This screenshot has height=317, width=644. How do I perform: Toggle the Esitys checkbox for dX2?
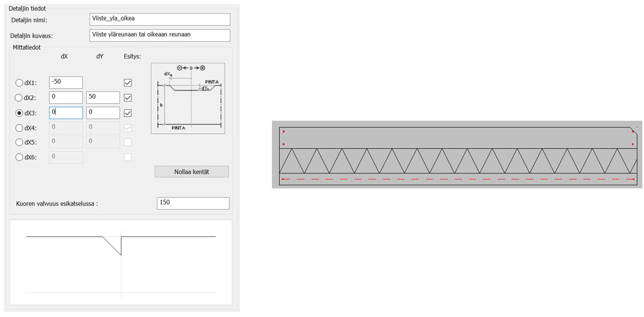pos(128,98)
